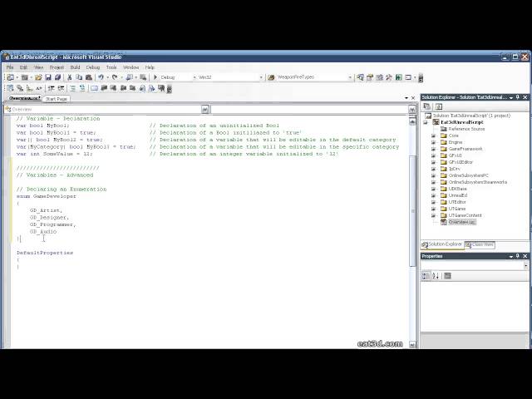Switch to the Start Page tab
This screenshot has height=399, width=532.
click(x=57, y=99)
